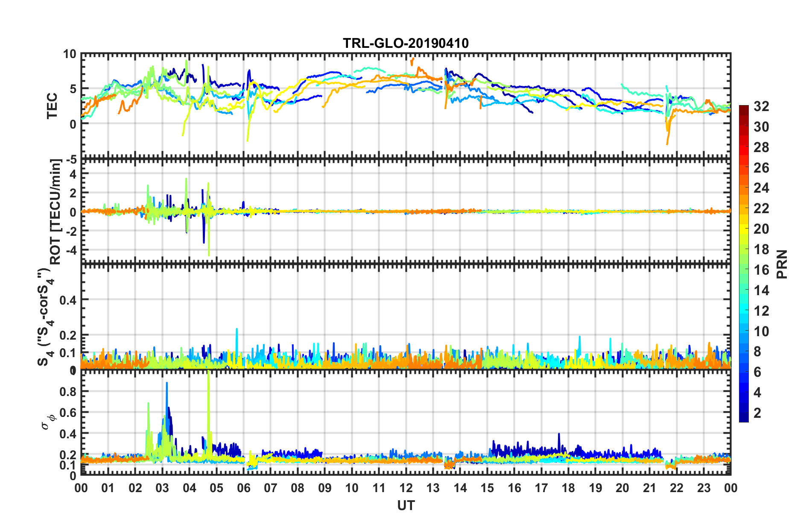Select colorbar tick value 26
Screen dimensions: 812x528
761,168
